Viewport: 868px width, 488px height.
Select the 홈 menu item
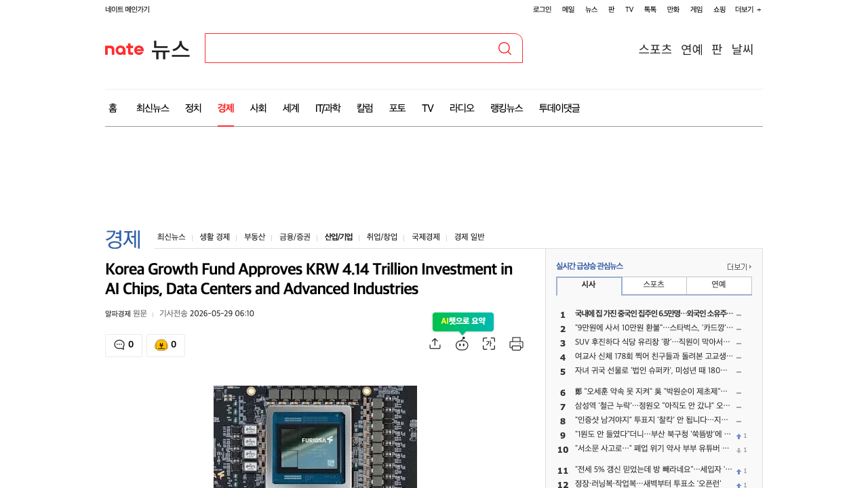point(113,108)
